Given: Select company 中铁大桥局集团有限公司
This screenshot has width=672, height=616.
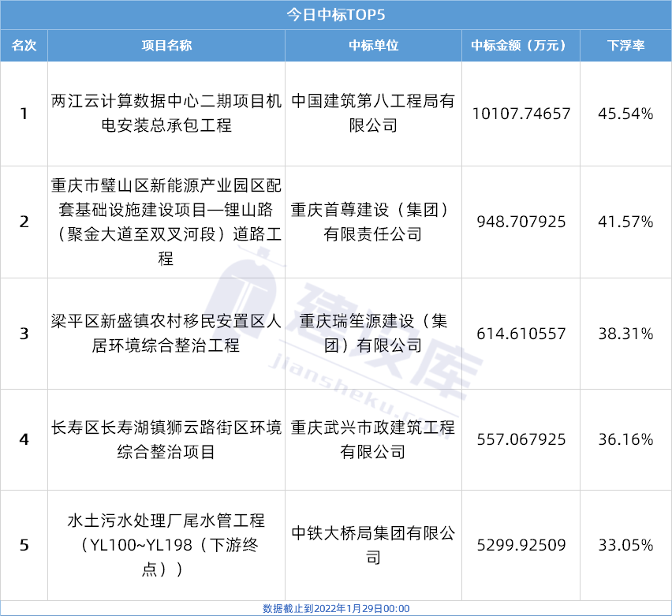Looking at the screenshot, I should coord(373,544).
